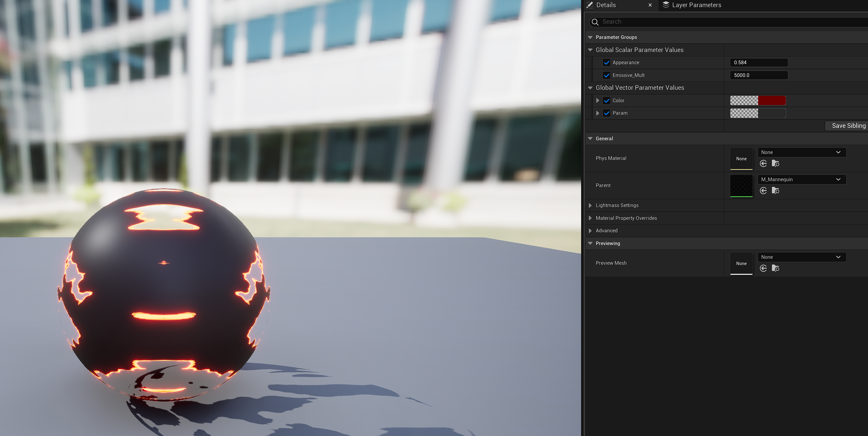The height and width of the screenshot is (436, 868).
Task: Click the Phys Material None thumbnail
Action: [x=741, y=158]
